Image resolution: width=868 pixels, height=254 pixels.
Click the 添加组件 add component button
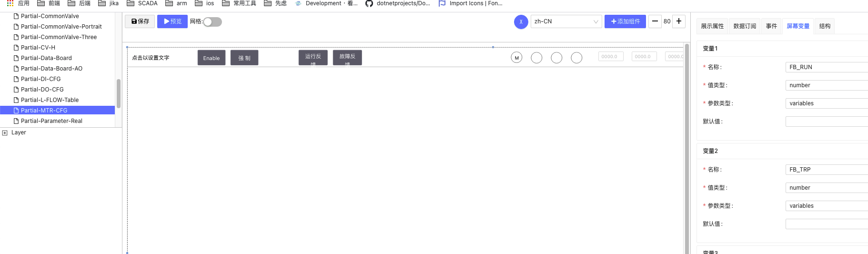tap(625, 21)
